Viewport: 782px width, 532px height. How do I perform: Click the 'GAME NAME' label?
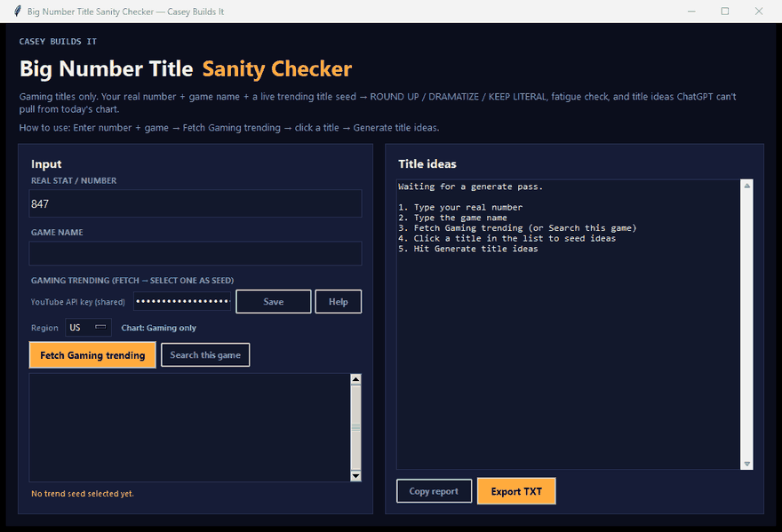(x=57, y=233)
